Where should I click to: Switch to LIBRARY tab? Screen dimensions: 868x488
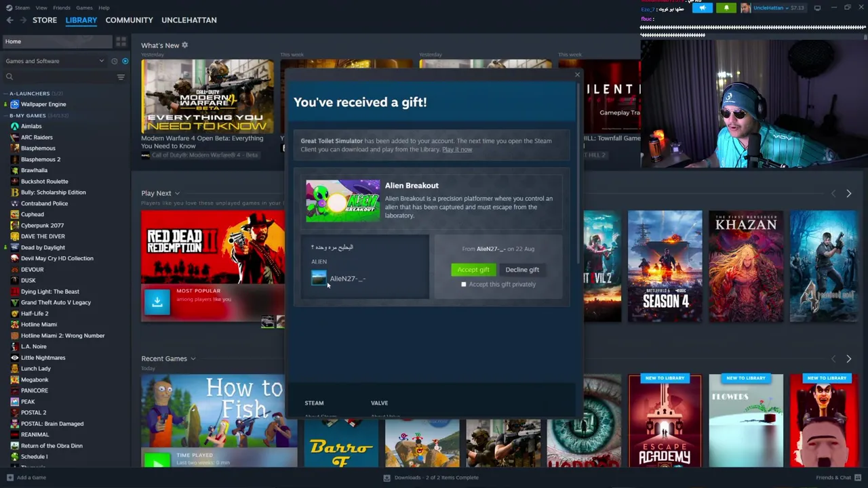[x=81, y=20]
